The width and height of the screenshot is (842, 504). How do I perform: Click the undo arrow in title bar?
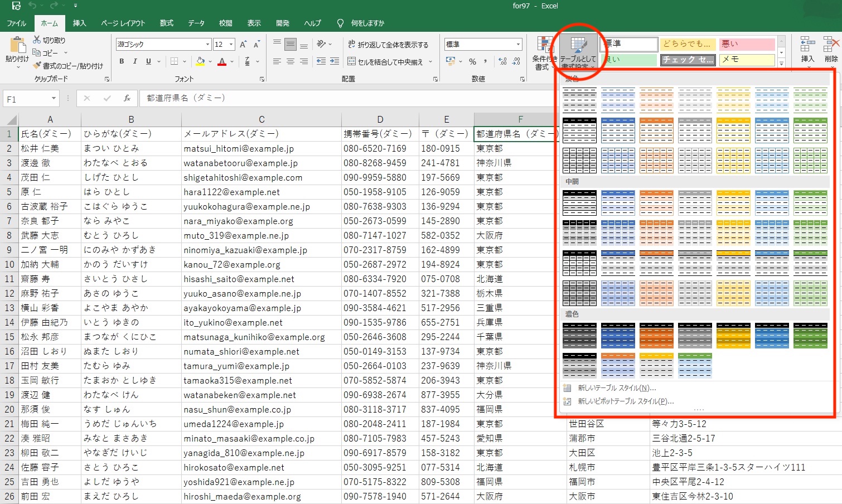click(x=32, y=6)
